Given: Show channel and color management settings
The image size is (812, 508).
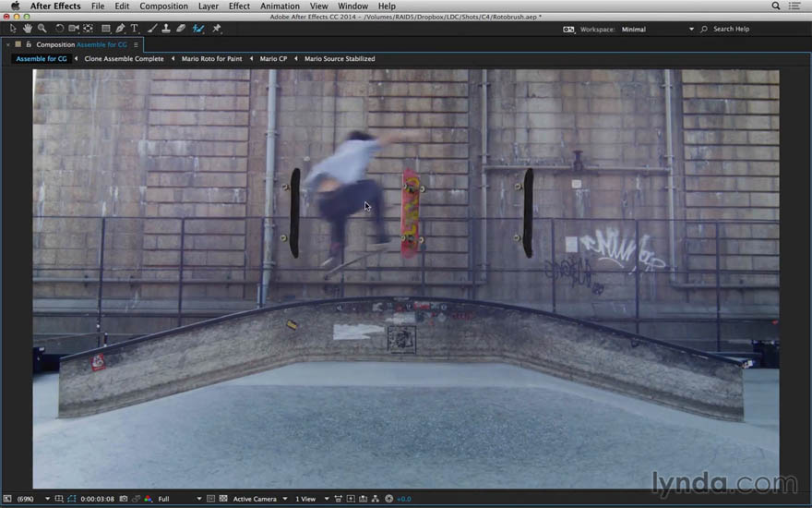Looking at the screenshot, I should (x=149, y=499).
